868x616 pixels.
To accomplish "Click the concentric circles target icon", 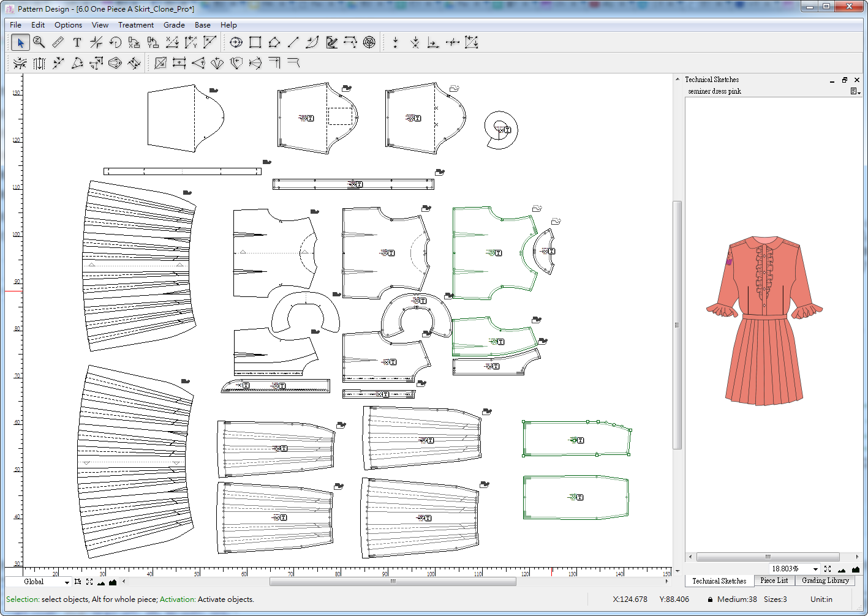I will (x=369, y=42).
